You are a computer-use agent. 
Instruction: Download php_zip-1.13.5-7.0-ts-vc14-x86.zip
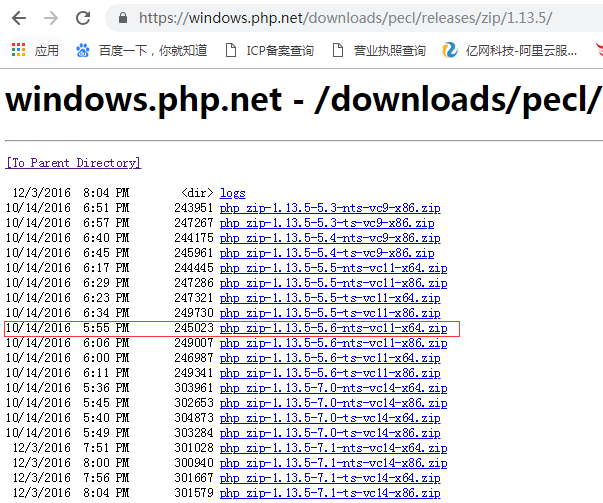[330, 433]
